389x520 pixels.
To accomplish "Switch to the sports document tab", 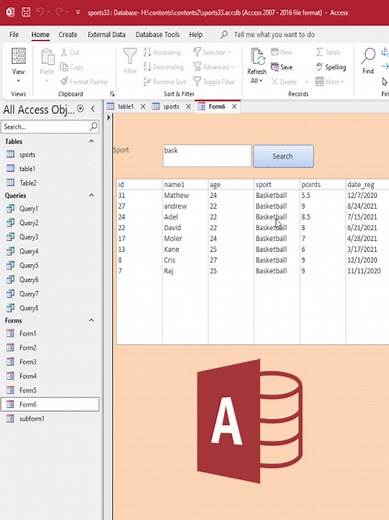I will (x=171, y=107).
